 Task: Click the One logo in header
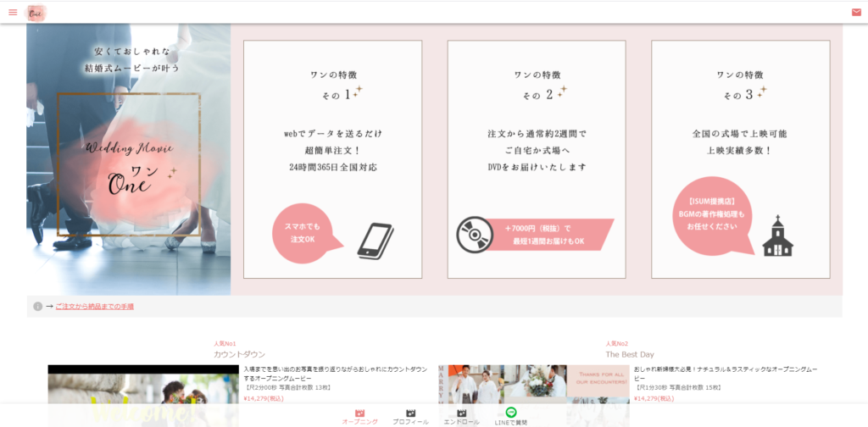[36, 13]
